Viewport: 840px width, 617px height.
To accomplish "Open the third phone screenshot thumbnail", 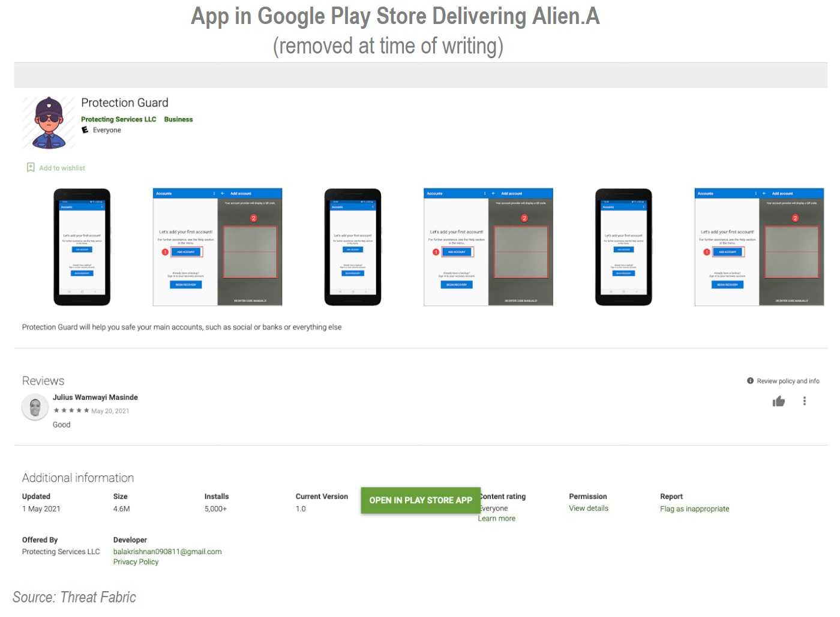I will tap(623, 247).
